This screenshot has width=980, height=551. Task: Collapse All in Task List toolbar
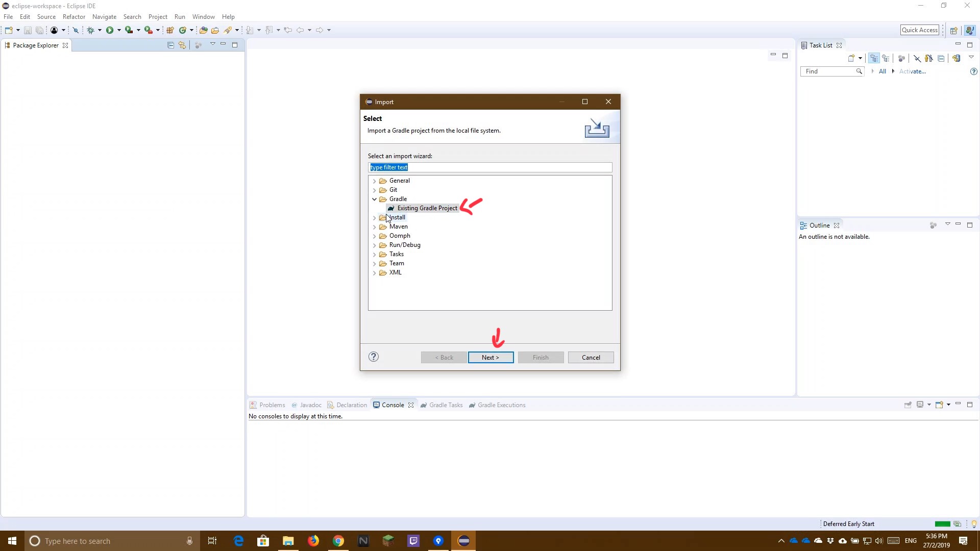click(x=941, y=58)
